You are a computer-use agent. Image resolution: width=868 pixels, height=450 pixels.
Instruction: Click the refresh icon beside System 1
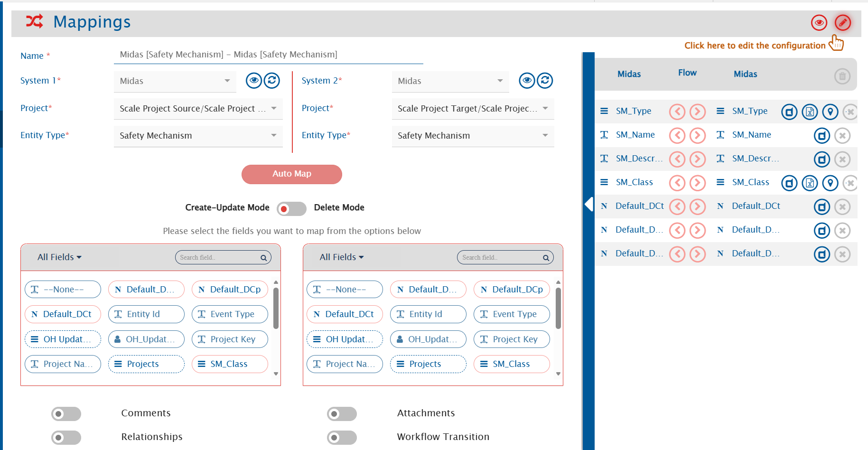pyautogui.click(x=272, y=81)
